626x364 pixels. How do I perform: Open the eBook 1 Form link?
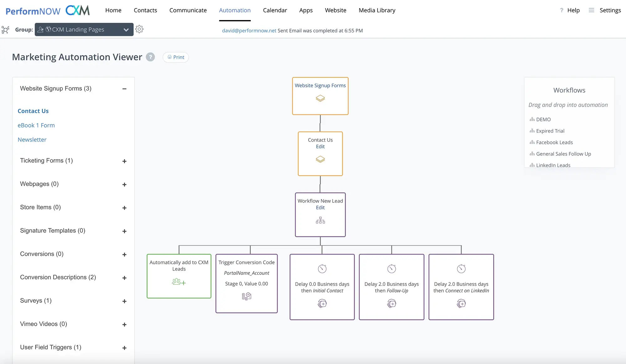(x=36, y=125)
